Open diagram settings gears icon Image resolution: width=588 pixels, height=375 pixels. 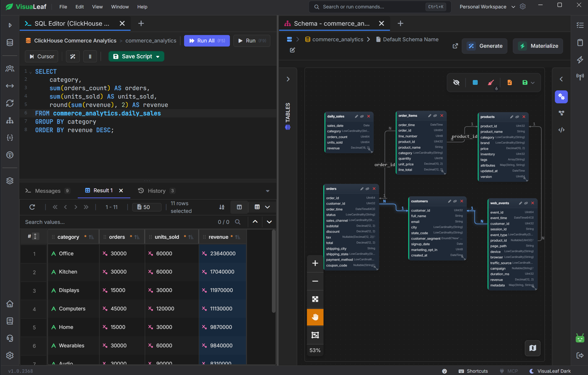click(561, 97)
